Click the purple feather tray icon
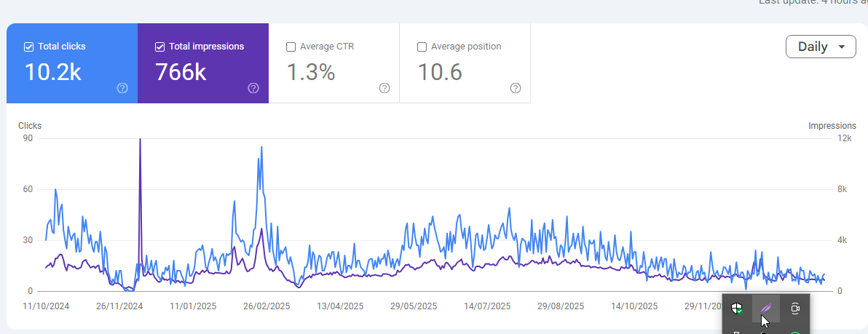 point(765,309)
